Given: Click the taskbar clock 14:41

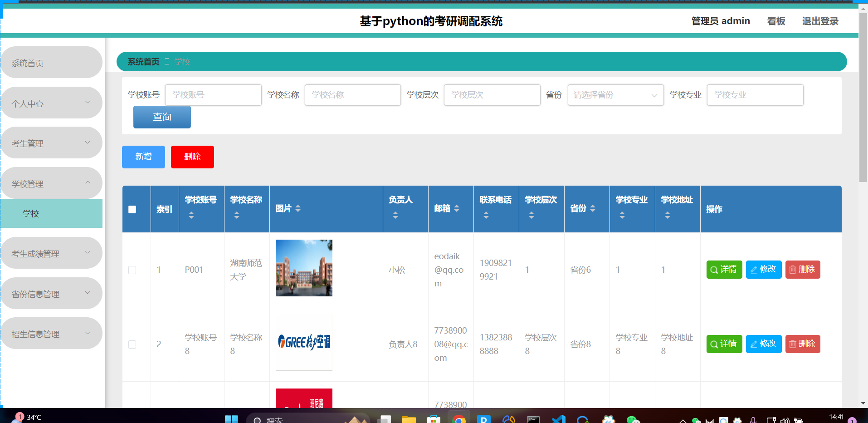Looking at the screenshot, I should [836, 417].
